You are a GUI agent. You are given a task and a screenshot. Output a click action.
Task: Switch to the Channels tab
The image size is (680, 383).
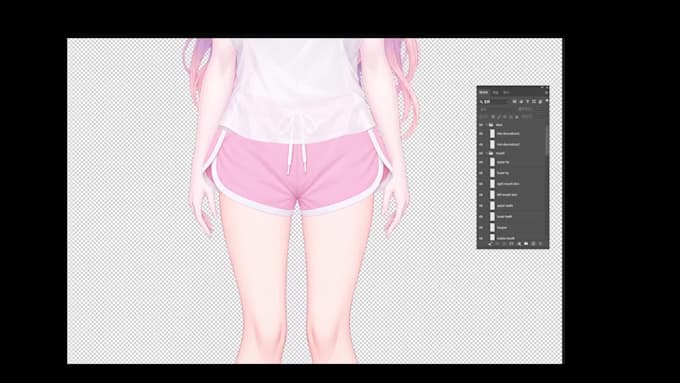point(496,92)
